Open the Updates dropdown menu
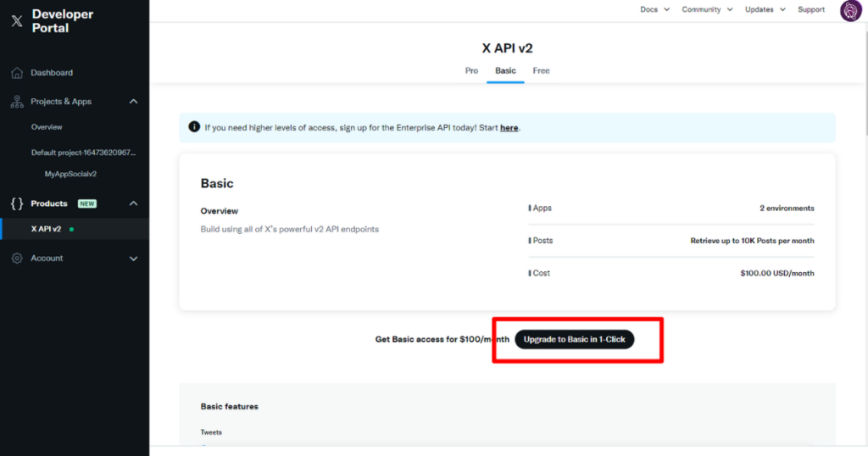This screenshot has height=456, width=868. click(765, 10)
